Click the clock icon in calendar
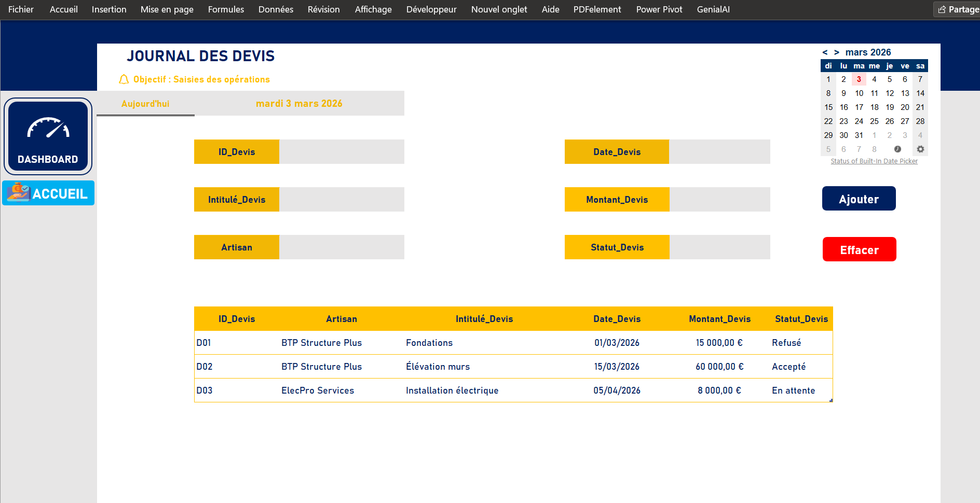This screenshot has width=980, height=503. (897, 149)
